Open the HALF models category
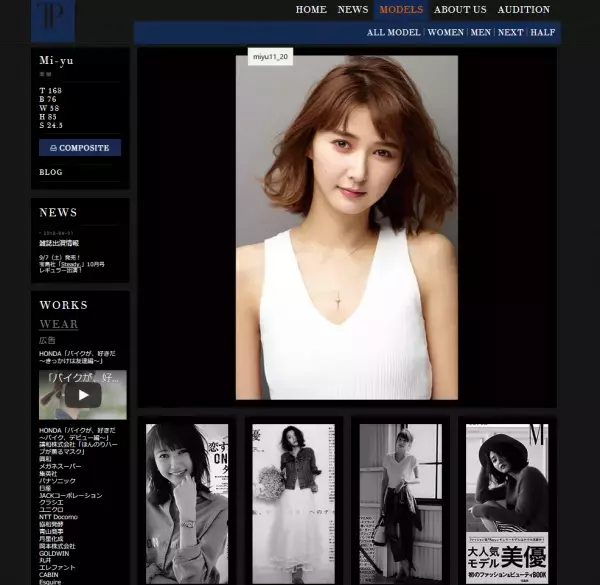This screenshot has height=585, width=600. click(543, 33)
